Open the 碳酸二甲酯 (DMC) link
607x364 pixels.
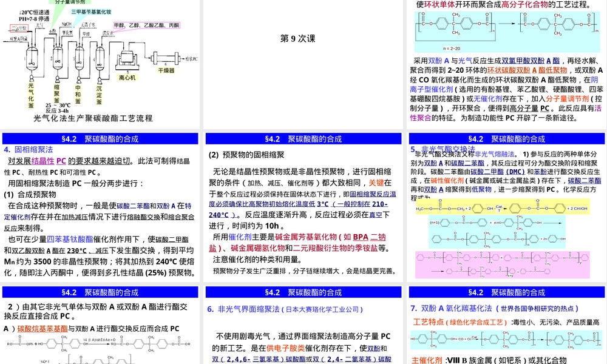[x=498, y=172]
